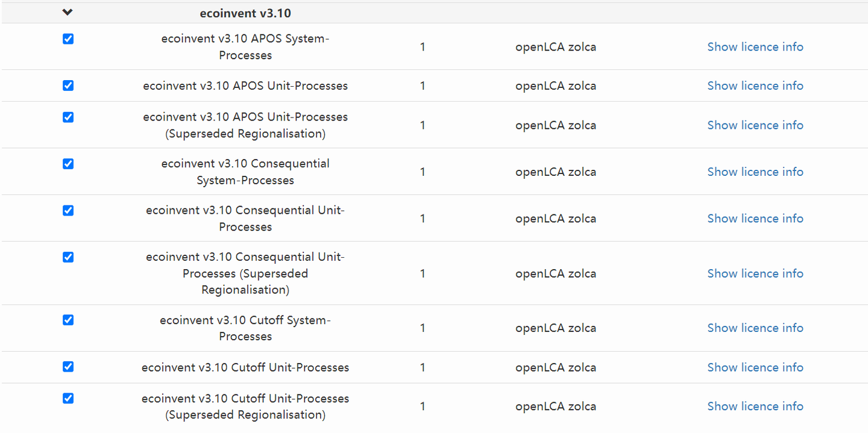
Task: Deselect Consequential System-Processes checkbox
Action: pos(68,164)
